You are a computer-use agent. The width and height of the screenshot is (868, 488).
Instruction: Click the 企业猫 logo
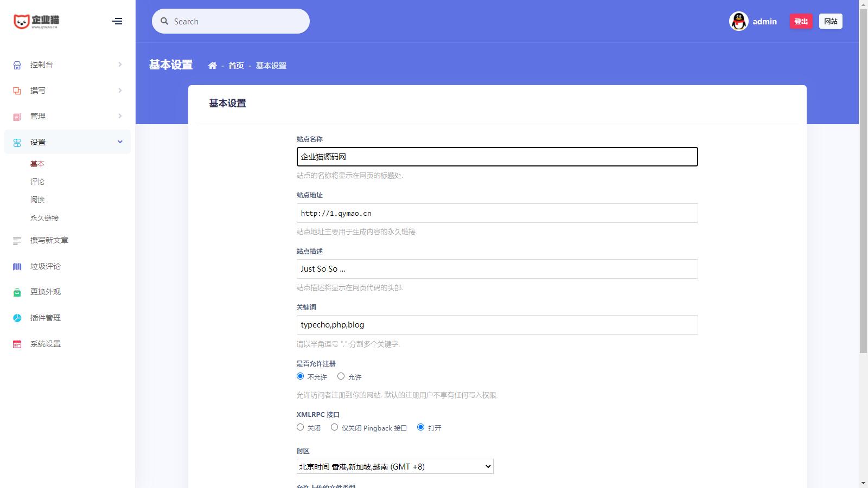pyautogui.click(x=36, y=21)
